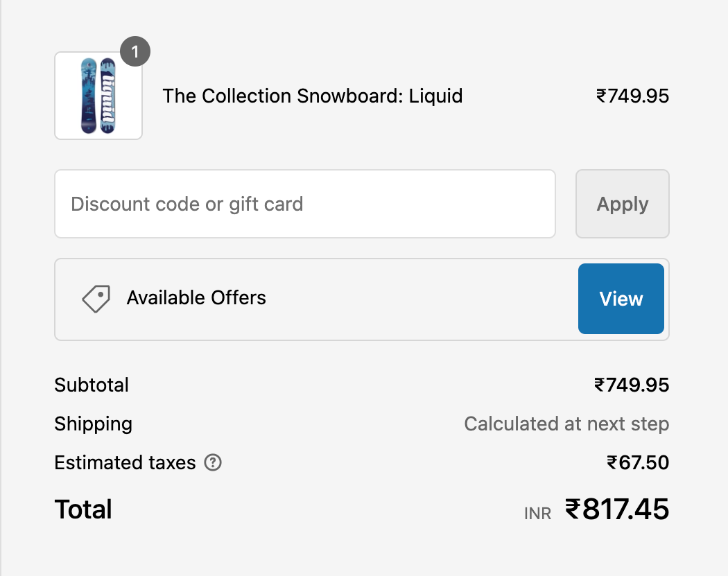
Task: Click the product price ₹749.95 beside the title
Action: (632, 96)
